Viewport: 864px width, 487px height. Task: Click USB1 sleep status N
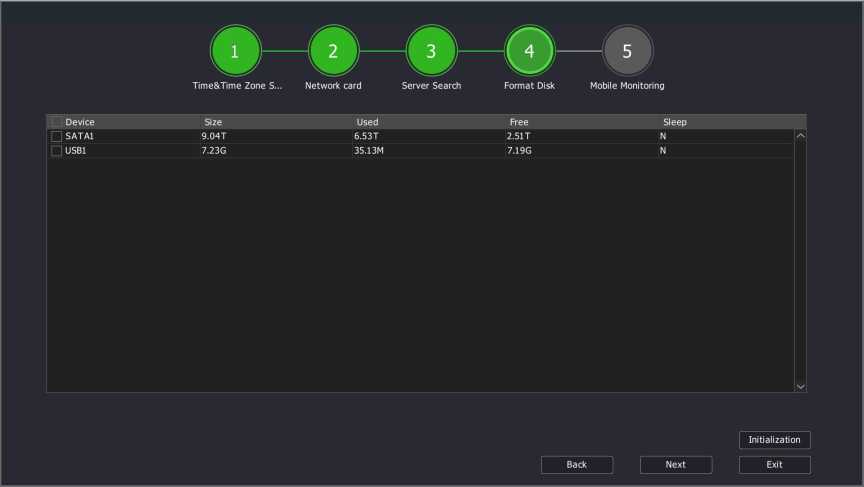point(663,150)
